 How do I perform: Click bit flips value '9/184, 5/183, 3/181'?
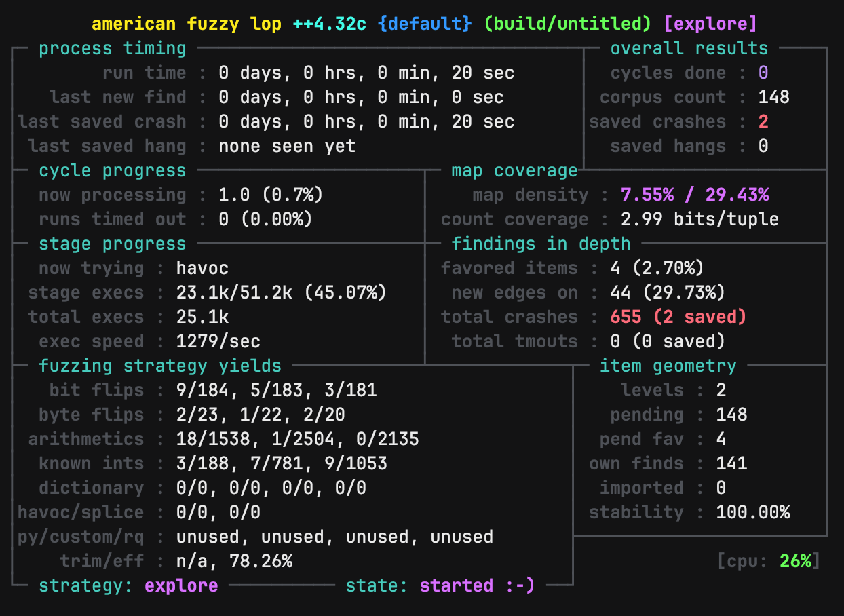click(276, 391)
